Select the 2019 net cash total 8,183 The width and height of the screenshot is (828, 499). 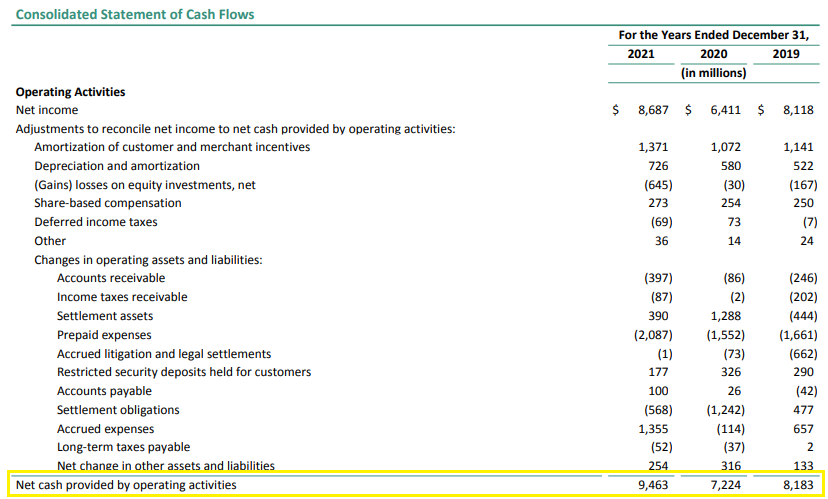pos(798,486)
